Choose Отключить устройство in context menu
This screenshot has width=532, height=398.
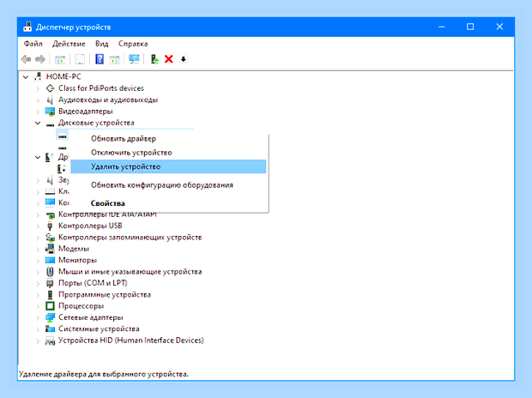coord(168,153)
